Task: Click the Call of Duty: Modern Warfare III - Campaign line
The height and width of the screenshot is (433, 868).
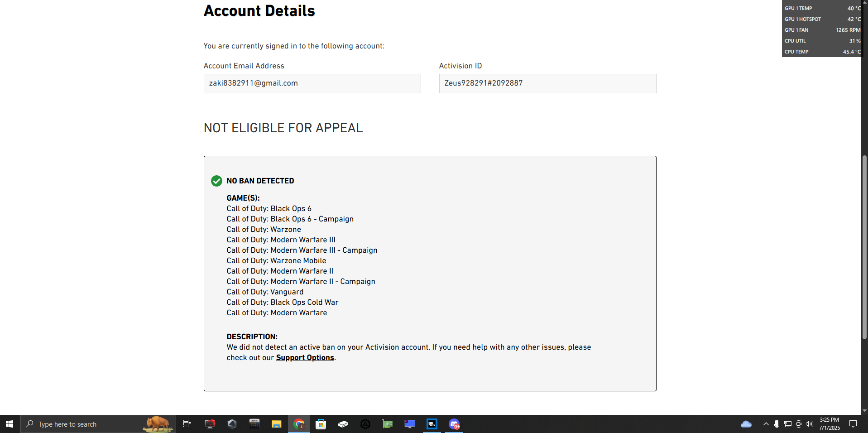Action: coord(302,250)
